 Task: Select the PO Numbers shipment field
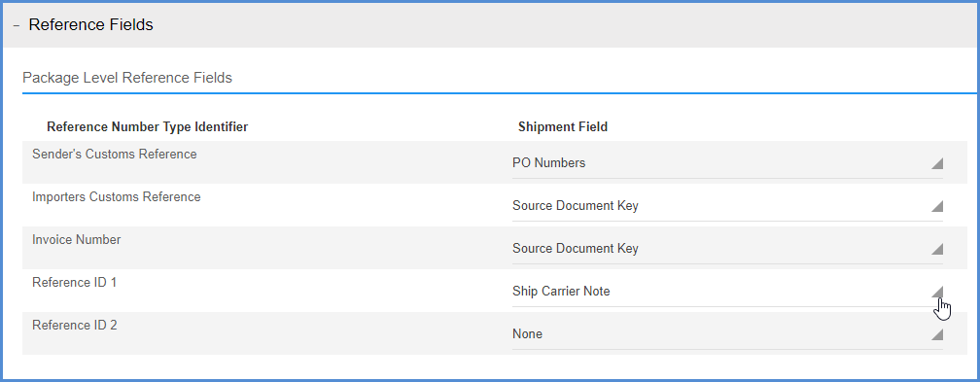tap(727, 164)
